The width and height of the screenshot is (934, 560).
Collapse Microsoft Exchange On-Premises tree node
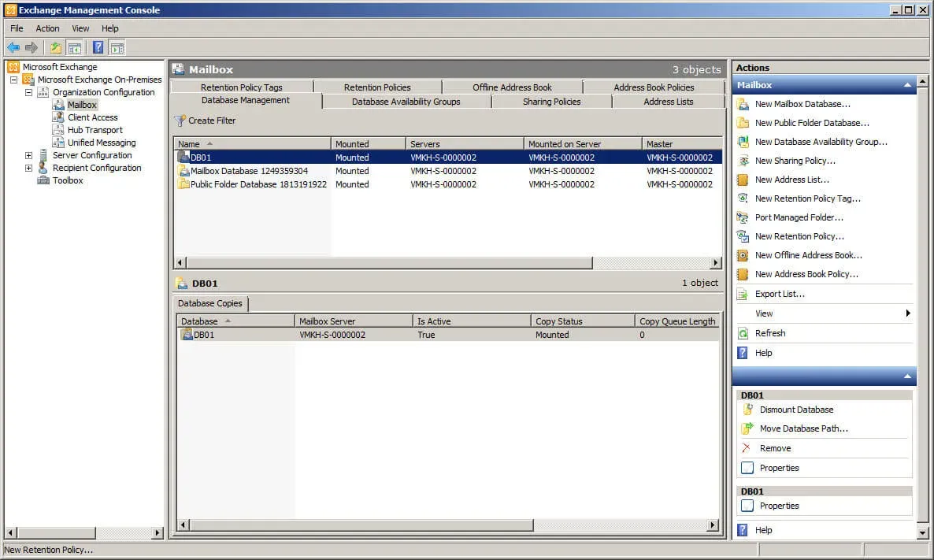[13, 80]
